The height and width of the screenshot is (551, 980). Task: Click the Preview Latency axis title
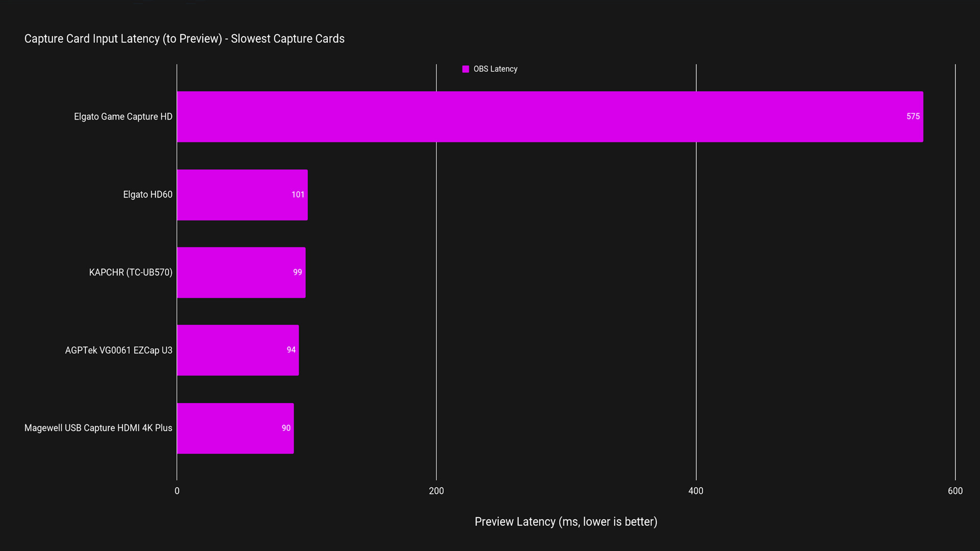(566, 522)
